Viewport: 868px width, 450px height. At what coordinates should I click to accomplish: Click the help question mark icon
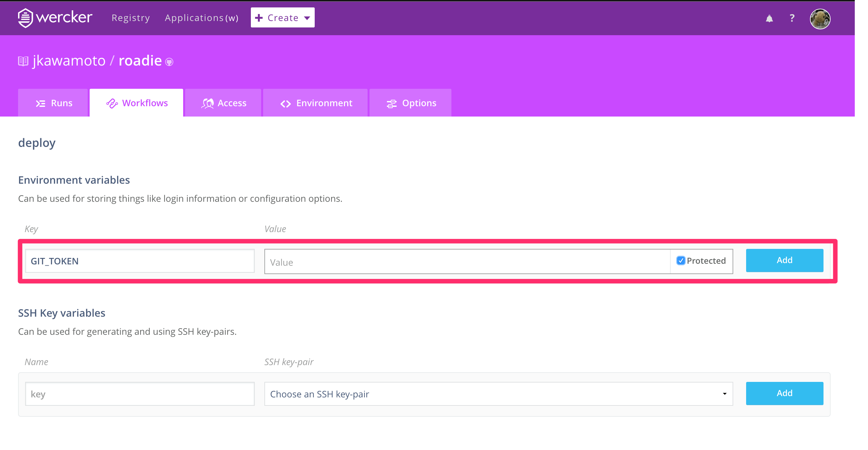point(792,18)
